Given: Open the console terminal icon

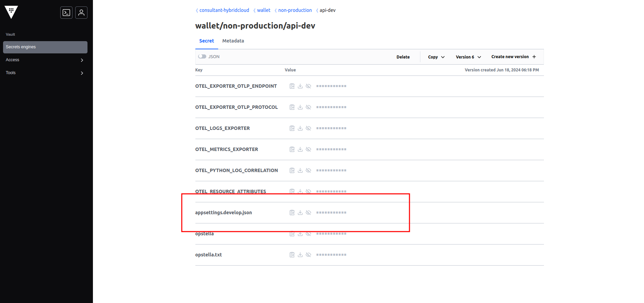Looking at the screenshot, I should tap(66, 13).
